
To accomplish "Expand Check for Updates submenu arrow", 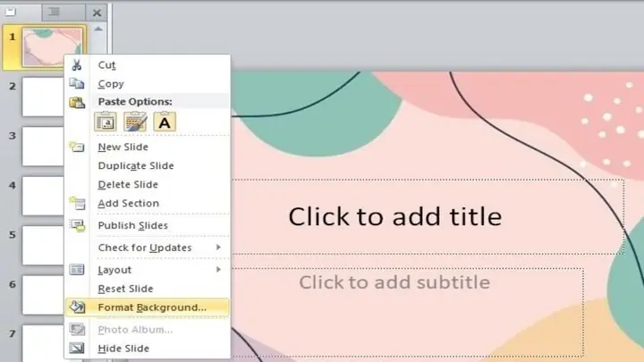I will pyautogui.click(x=218, y=247).
